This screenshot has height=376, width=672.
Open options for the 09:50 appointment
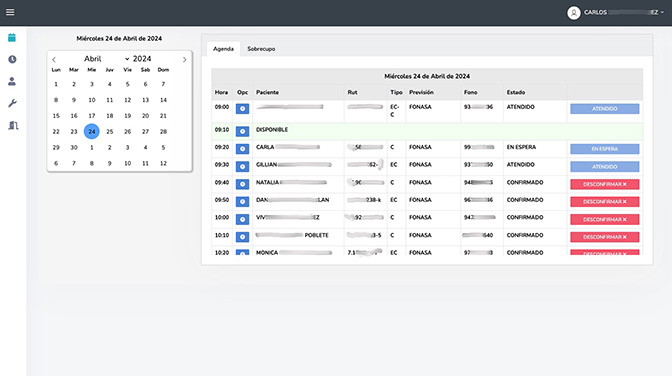[242, 202]
